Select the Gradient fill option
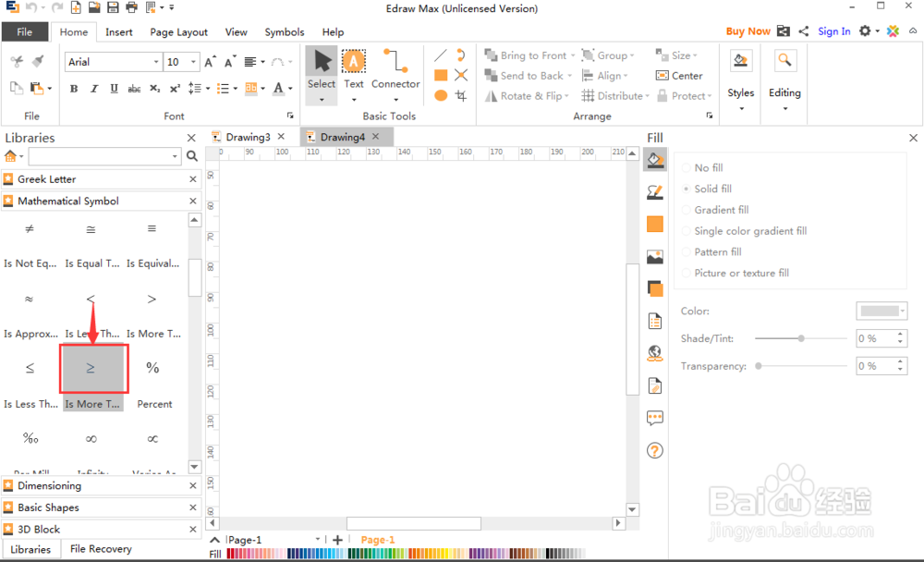The width and height of the screenshot is (924, 562). pyautogui.click(x=715, y=210)
